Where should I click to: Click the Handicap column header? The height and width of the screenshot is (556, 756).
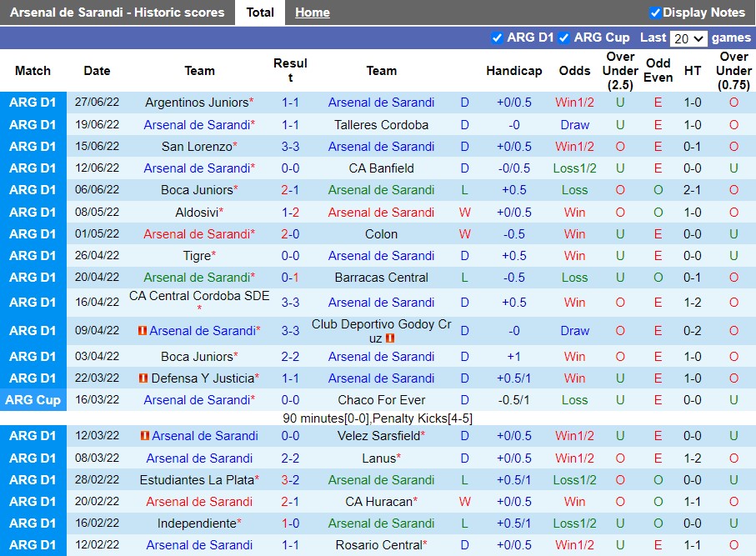tap(514, 71)
